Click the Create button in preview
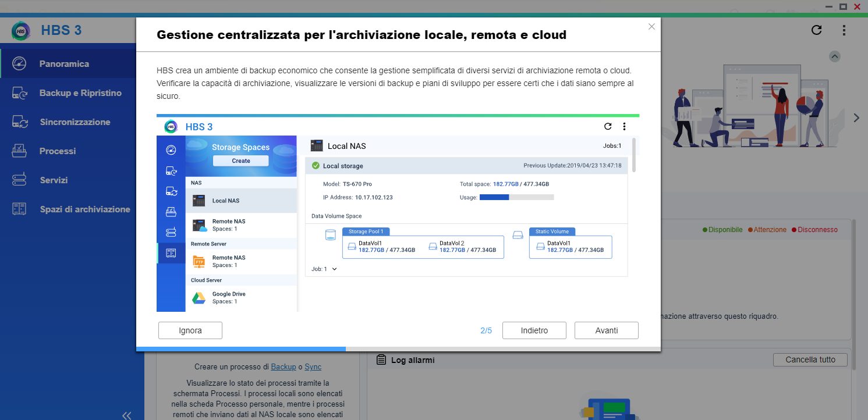This screenshot has height=420, width=868. click(x=241, y=161)
